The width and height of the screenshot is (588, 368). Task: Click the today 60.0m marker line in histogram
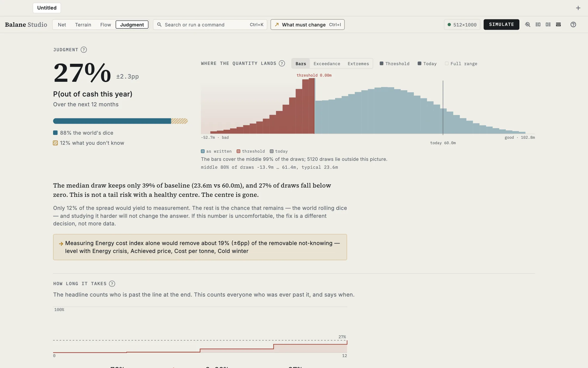(443, 107)
